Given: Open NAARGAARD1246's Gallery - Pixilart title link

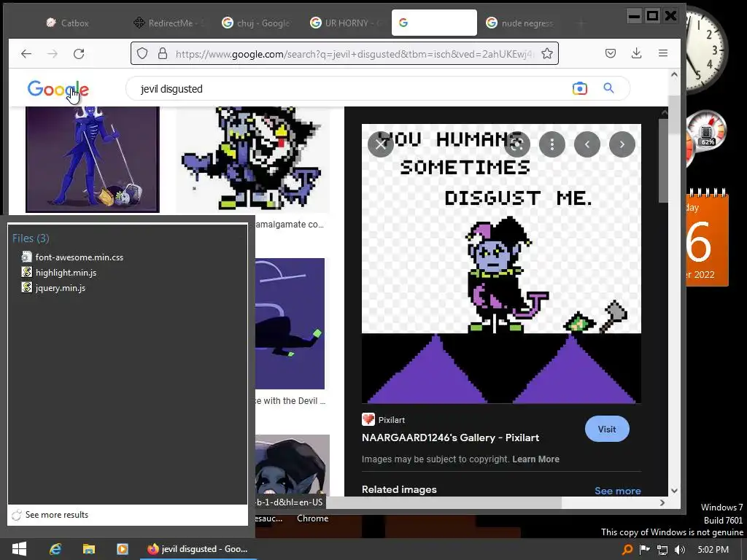Looking at the screenshot, I should tap(450, 437).
